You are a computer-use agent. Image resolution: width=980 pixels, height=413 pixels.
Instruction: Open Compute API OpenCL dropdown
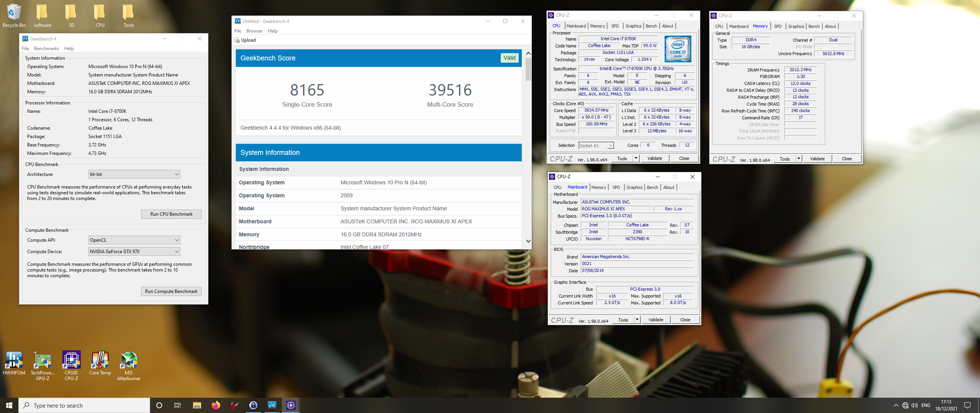[134, 240]
